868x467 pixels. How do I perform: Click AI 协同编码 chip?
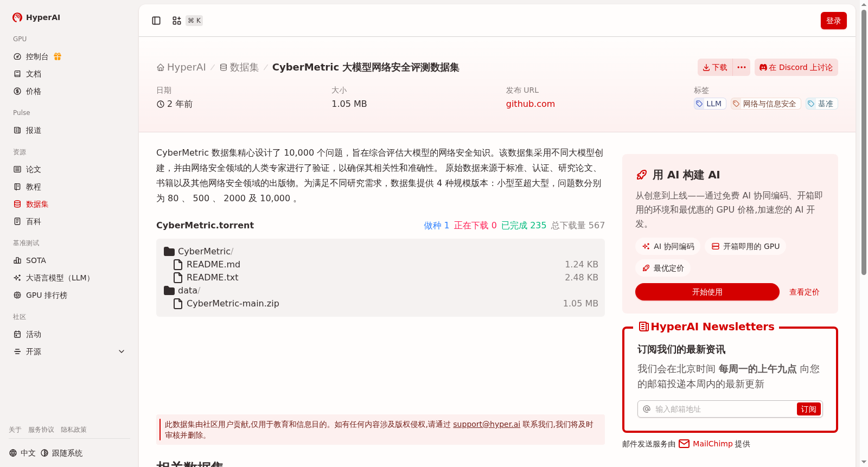coord(668,246)
